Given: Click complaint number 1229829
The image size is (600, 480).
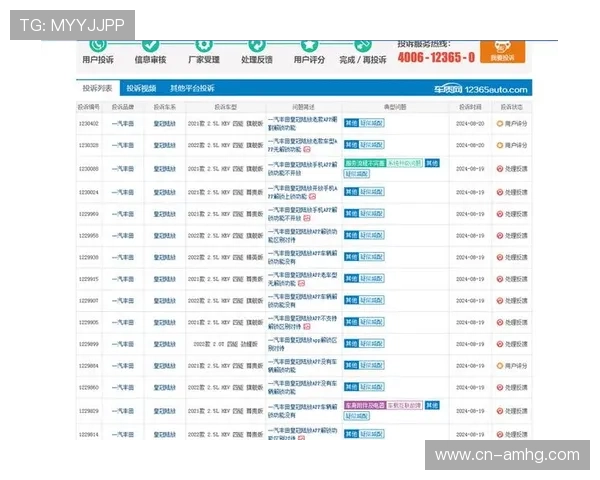Looking at the screenshot, I should [89, 411].
